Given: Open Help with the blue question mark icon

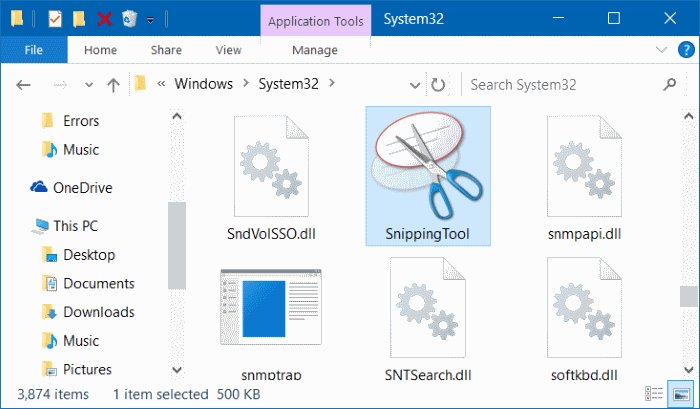Looking at the screenshot, I should point(686,50).
